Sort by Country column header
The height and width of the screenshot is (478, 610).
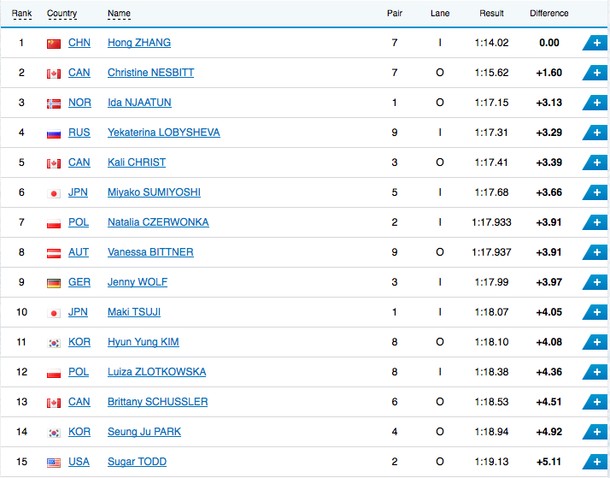[x=61, y=14]
